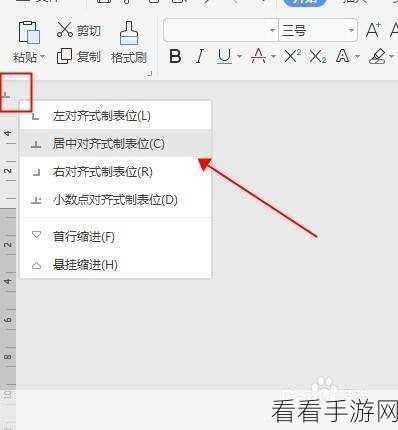Toggle Bold formatting
398x430 pixels.
click(175, 56)
